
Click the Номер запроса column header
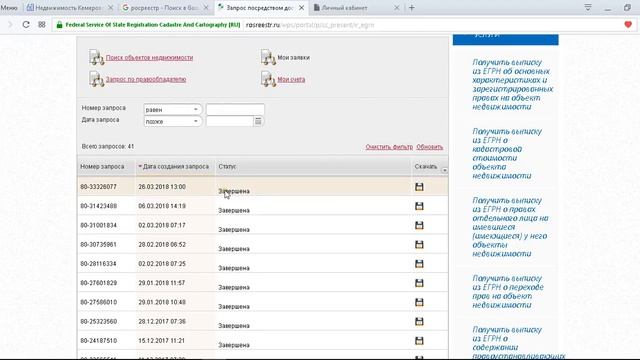[102, 167]
